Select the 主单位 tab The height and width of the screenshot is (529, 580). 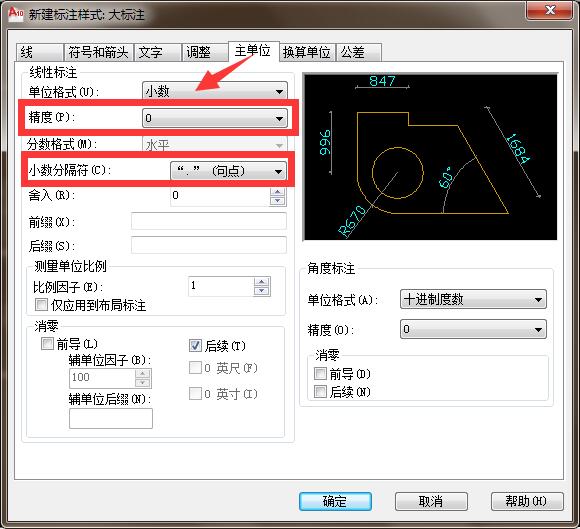click(x=253, y=51)
